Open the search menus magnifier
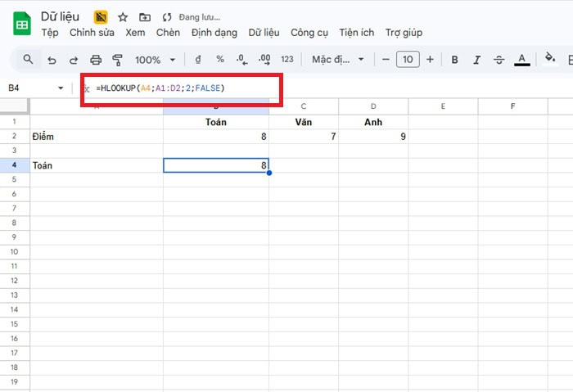Image resolution: width=573 pixels, height=392 pixels. point(29,60)
